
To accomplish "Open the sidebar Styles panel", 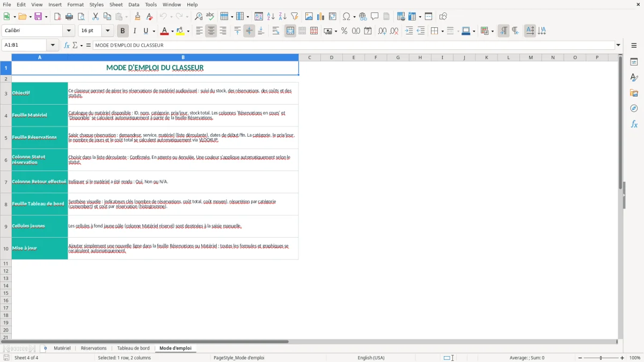I will tap(634, 77).
